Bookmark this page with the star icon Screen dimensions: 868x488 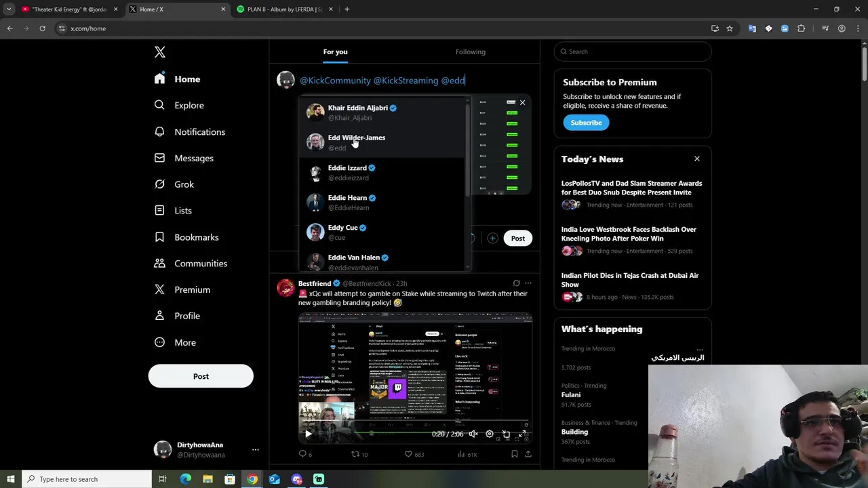tap(730, 28)
